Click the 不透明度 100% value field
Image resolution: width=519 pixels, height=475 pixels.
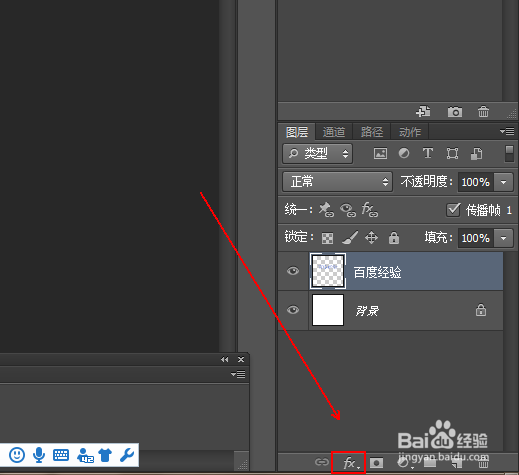(x=476, y=182)
